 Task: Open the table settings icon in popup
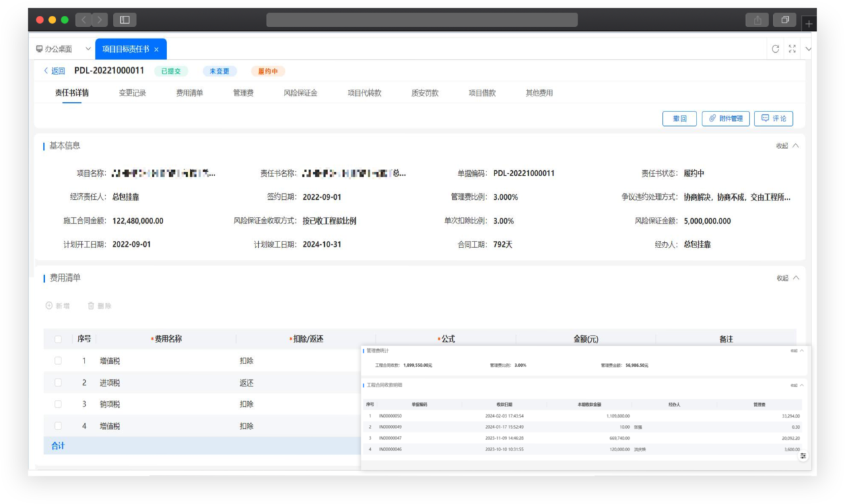tap(803, 456)
